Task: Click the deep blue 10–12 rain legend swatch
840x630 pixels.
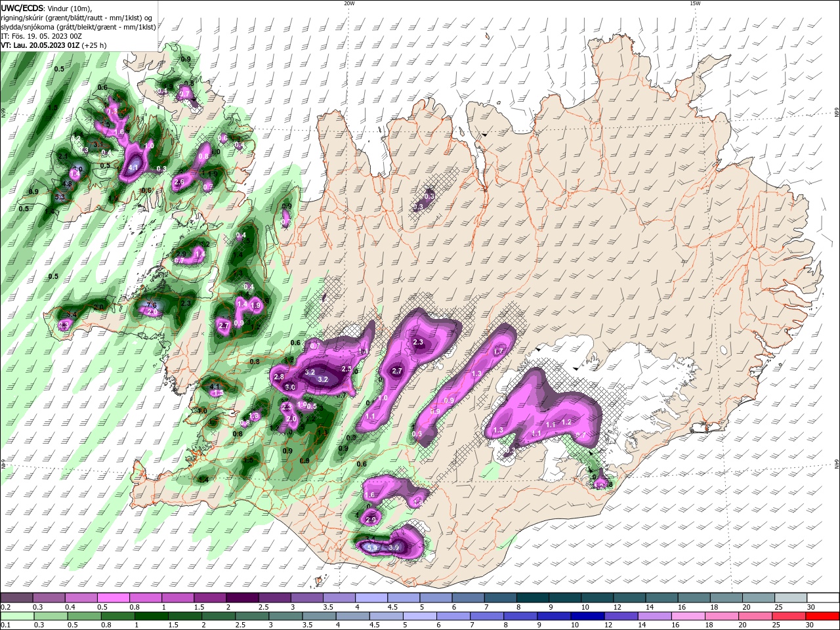Action: pyautogui.click(x=588, y=616)
